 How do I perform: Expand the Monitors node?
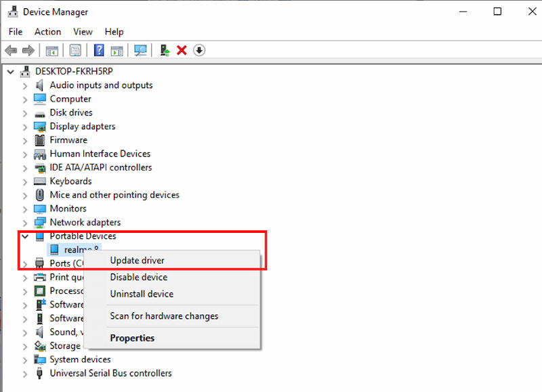click(x=25, y=210)
